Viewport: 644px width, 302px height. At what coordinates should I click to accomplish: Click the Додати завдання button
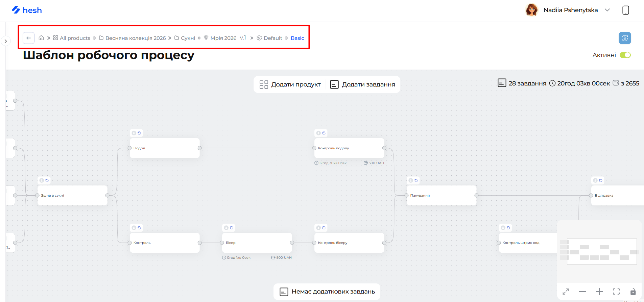click(x=362, y=84)
